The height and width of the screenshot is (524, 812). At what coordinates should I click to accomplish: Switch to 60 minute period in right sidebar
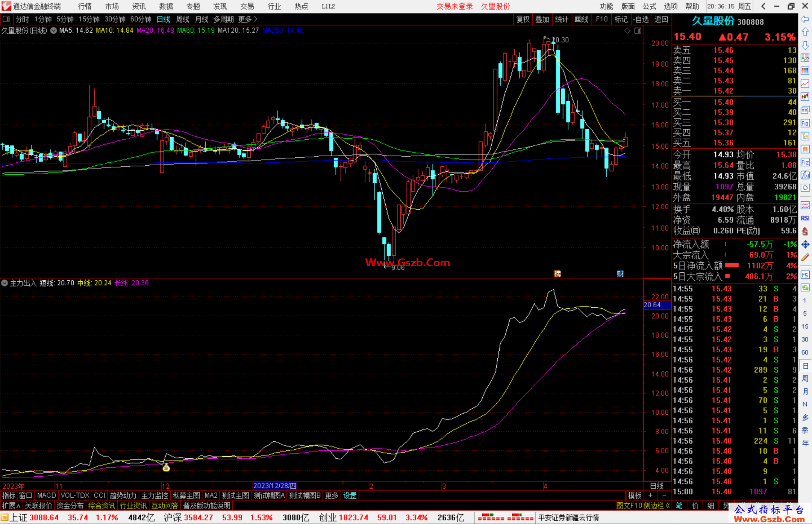click(x=805, y=352)
